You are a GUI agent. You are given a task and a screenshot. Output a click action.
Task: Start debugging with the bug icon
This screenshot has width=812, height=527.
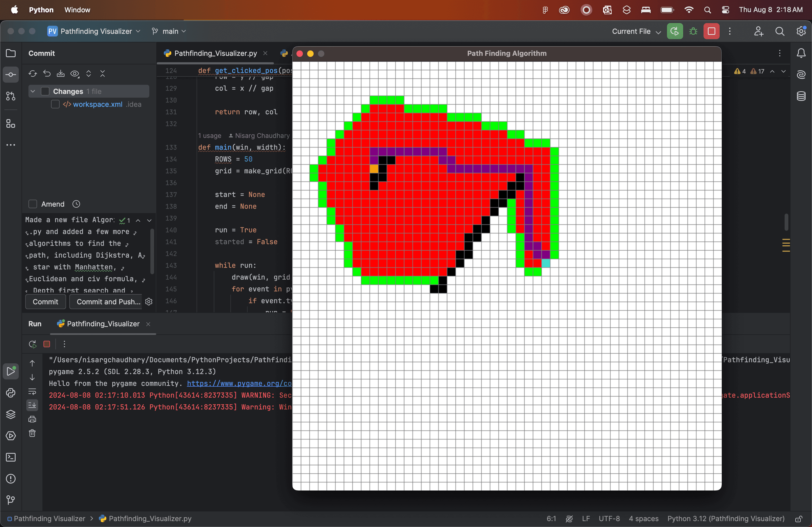point(694,31)
